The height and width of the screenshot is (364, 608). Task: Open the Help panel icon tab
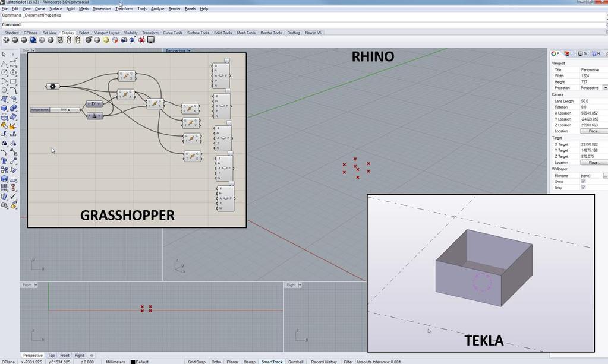[x=596, y=54]
